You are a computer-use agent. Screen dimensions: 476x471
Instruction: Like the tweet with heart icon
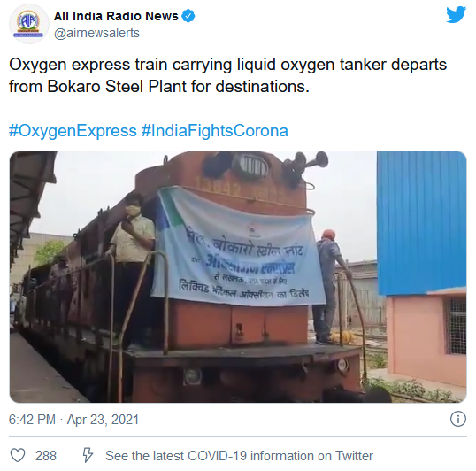18,456
